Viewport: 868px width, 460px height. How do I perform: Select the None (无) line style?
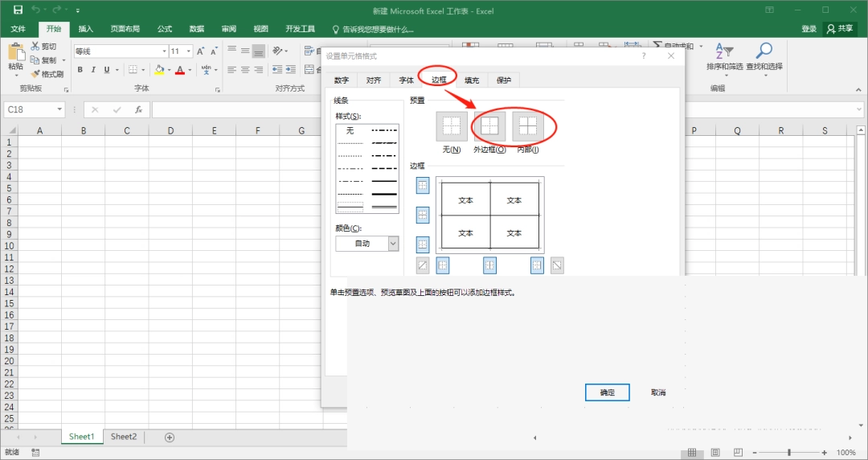tap(350, 131)
